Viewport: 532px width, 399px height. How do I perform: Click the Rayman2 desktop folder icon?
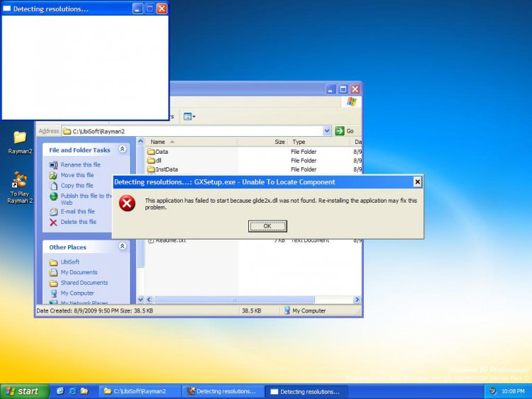[x=20, y=137]
